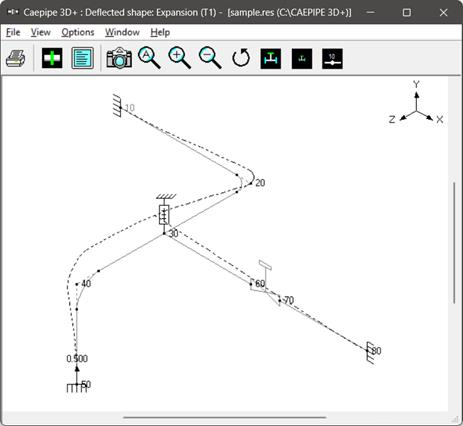The image size is (463, 426).
Task: Click the application icon in title bar
Action: click(x=13, y=12)
